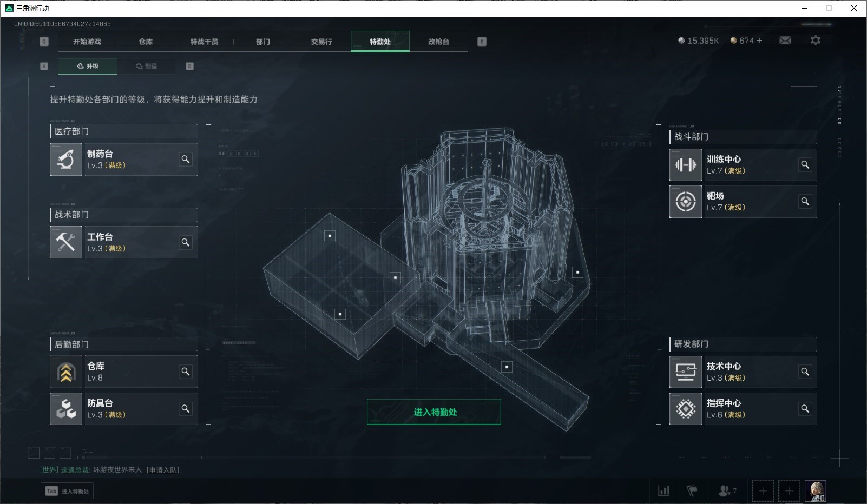Click the 制药台 microscope icon
This screenshot has height=504, width=867.
pos(66,160)
